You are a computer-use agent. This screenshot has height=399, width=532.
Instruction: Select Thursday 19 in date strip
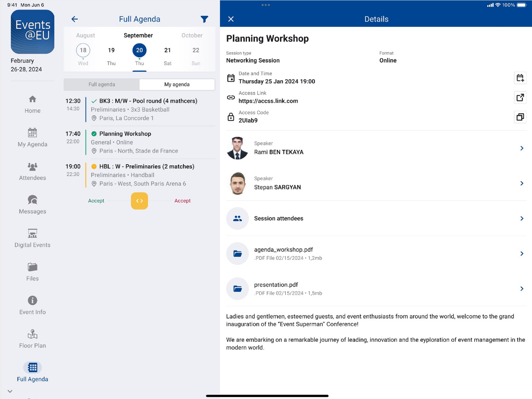click(111, 56)
